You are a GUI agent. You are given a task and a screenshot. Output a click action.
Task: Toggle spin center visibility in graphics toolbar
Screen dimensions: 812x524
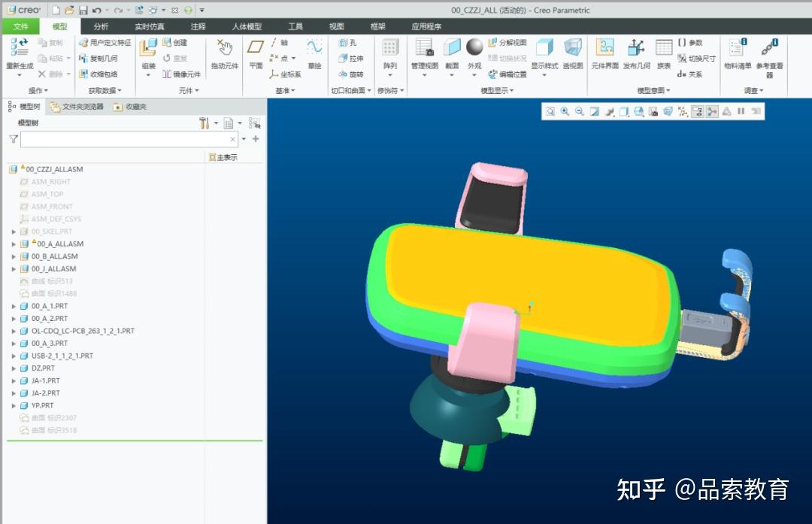point(711,111)
